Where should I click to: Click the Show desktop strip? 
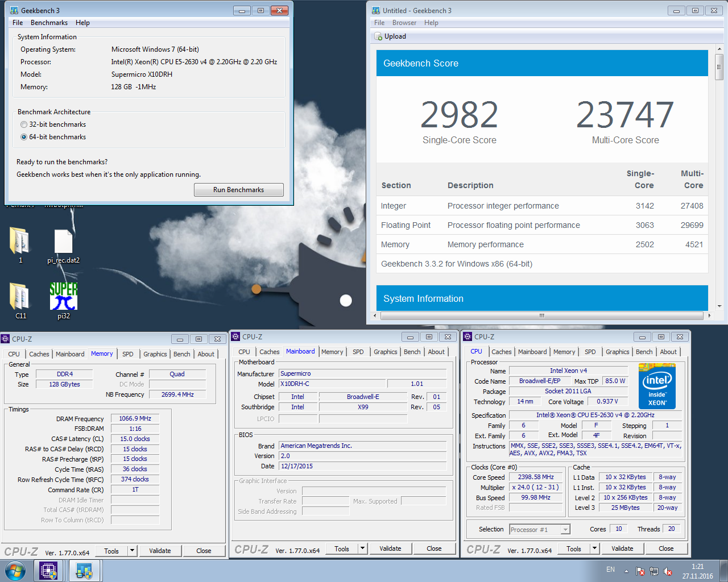click(x=724, y=571)
